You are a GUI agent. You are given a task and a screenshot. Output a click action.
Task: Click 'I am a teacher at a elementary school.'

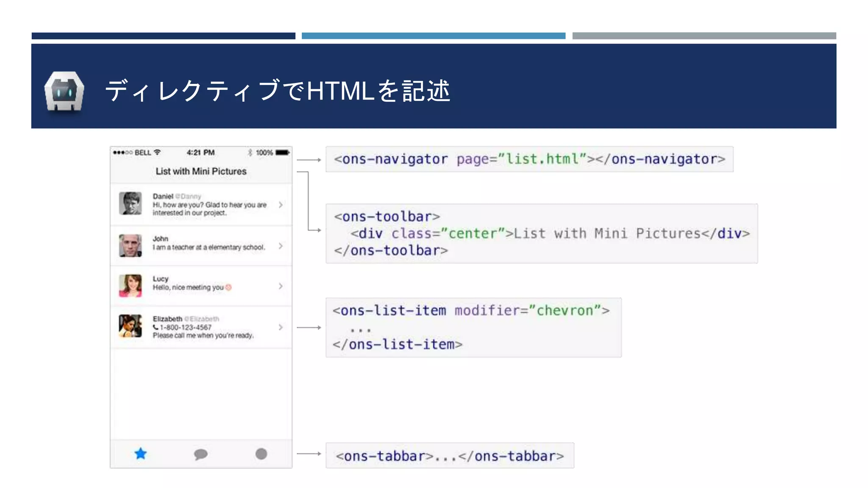[x=209, y=247]
